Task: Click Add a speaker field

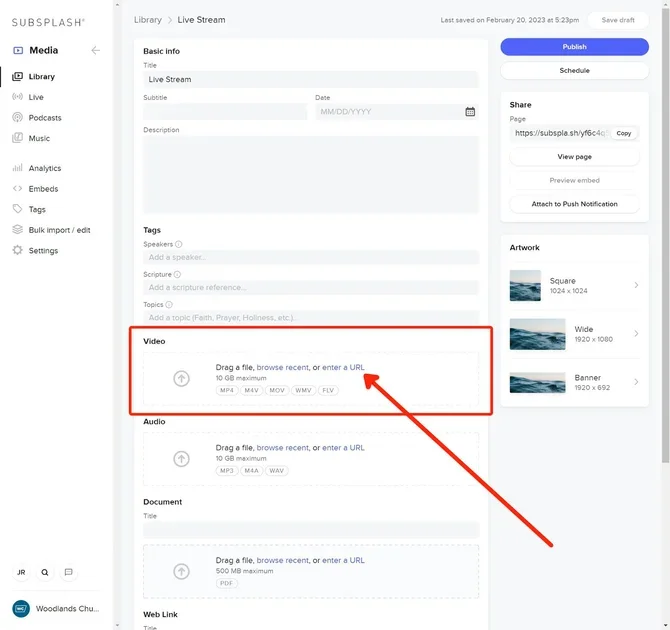Action: pos(311,257)
